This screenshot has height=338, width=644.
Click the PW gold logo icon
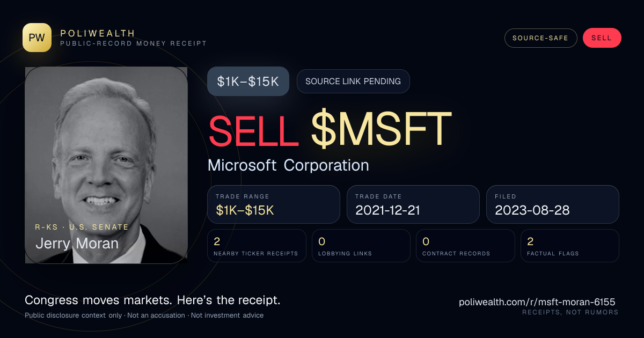(x=37, y=38)
